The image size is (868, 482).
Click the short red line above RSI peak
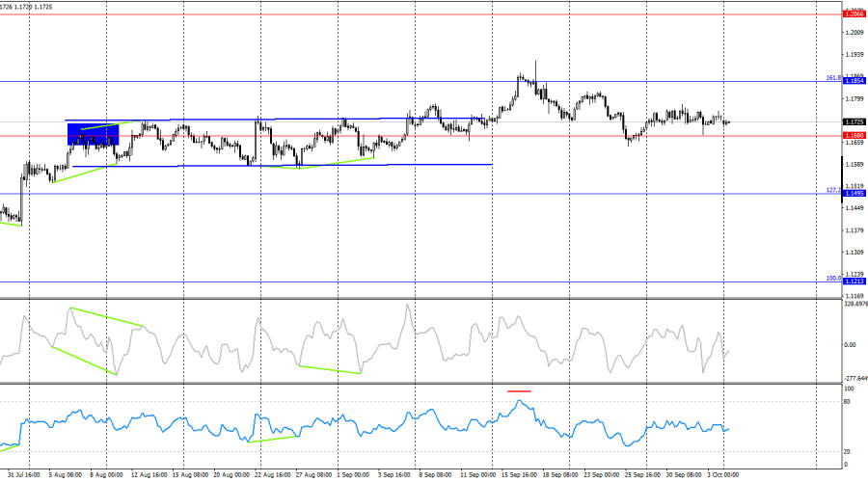point(519,391)
